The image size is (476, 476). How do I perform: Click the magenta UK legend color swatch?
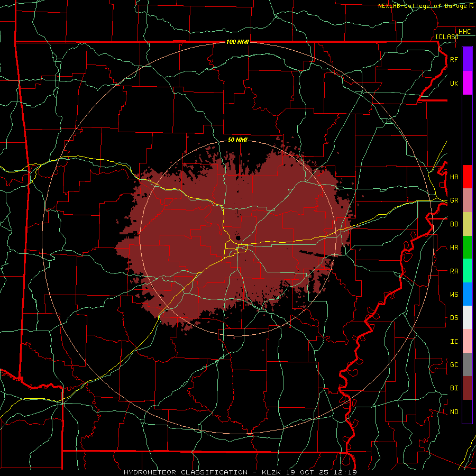[467, 83]
